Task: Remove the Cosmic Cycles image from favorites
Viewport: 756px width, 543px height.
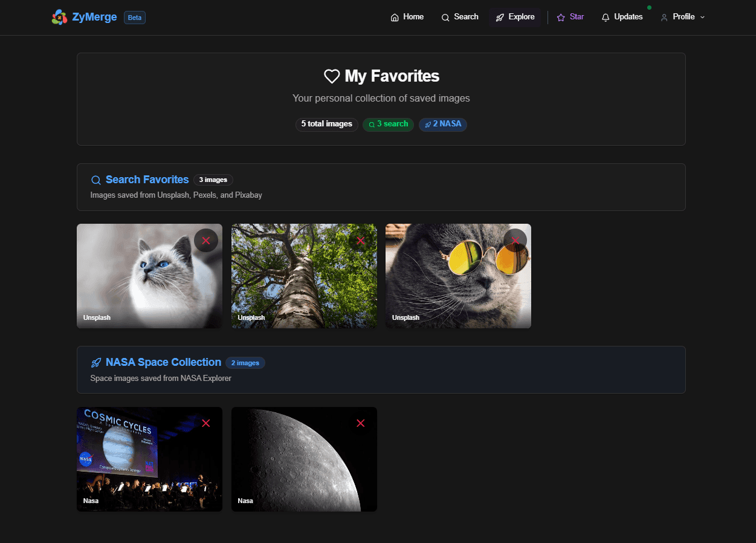Action: [x=206, y=423]
